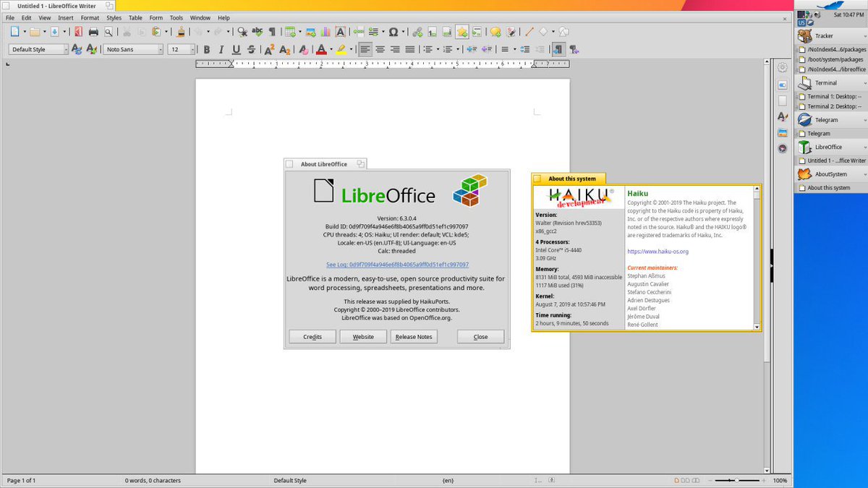
Task: Click the zoom slider in status bar
Action: (736, 480)
